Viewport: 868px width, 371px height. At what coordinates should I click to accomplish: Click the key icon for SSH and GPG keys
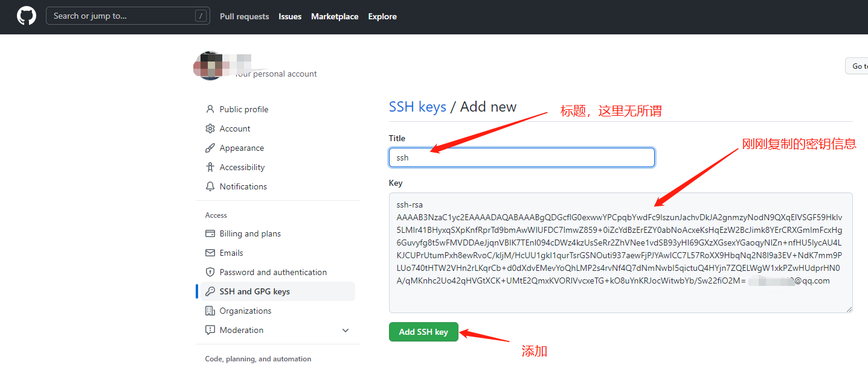(x=210, y=291)
